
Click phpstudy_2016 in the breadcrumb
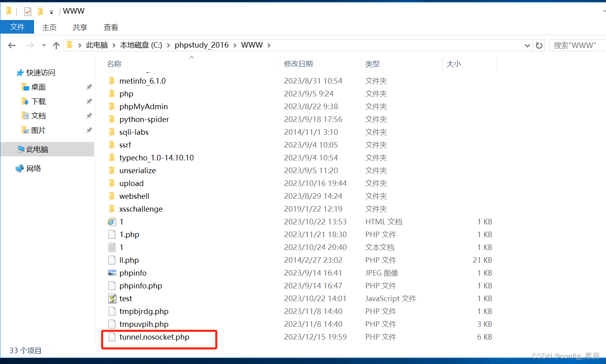tap(201, 45)
